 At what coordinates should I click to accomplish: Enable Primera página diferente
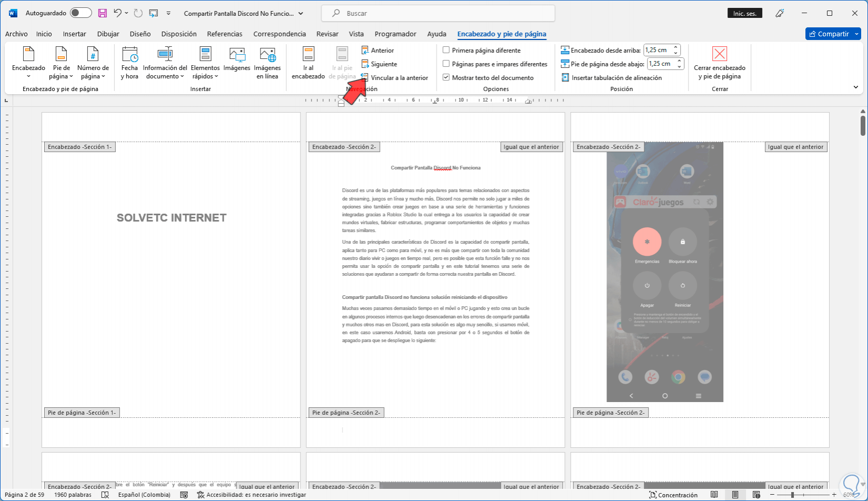tap(481, 51)
